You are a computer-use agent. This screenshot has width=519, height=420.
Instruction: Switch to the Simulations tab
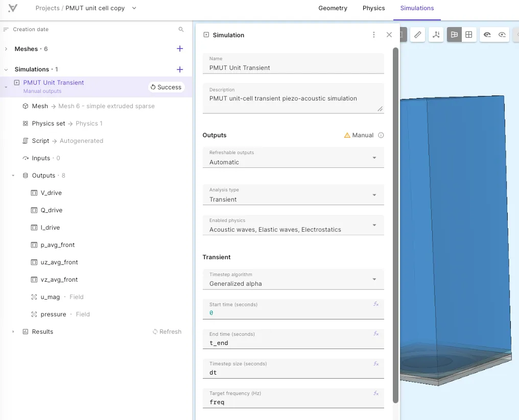(x=417, y=8)
